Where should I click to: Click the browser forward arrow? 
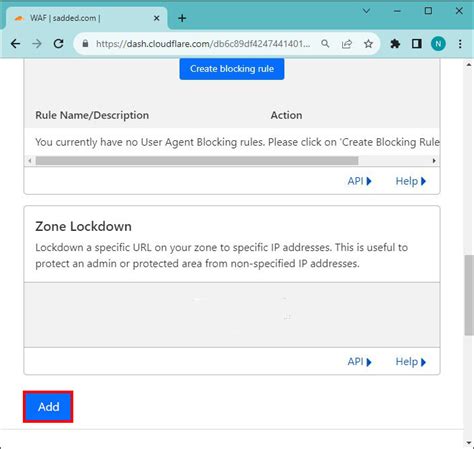click(x=37, y=44)
